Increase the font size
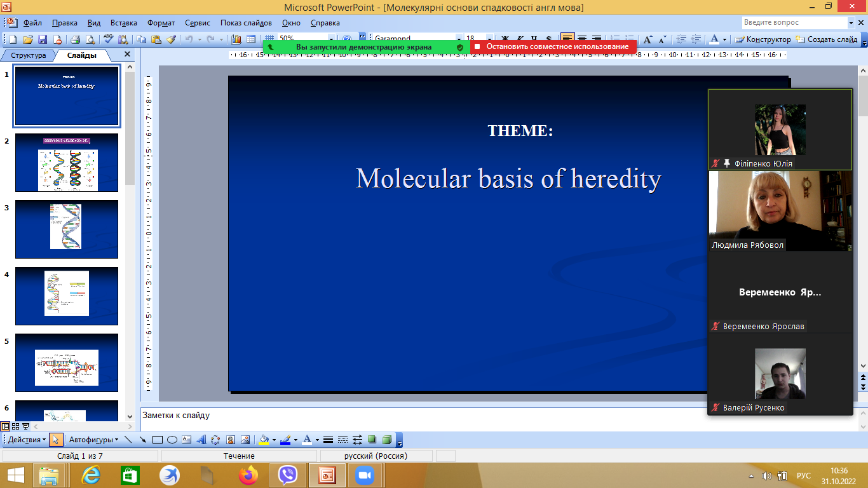Screen dimensions: 868x488 [x=648, y=39]
